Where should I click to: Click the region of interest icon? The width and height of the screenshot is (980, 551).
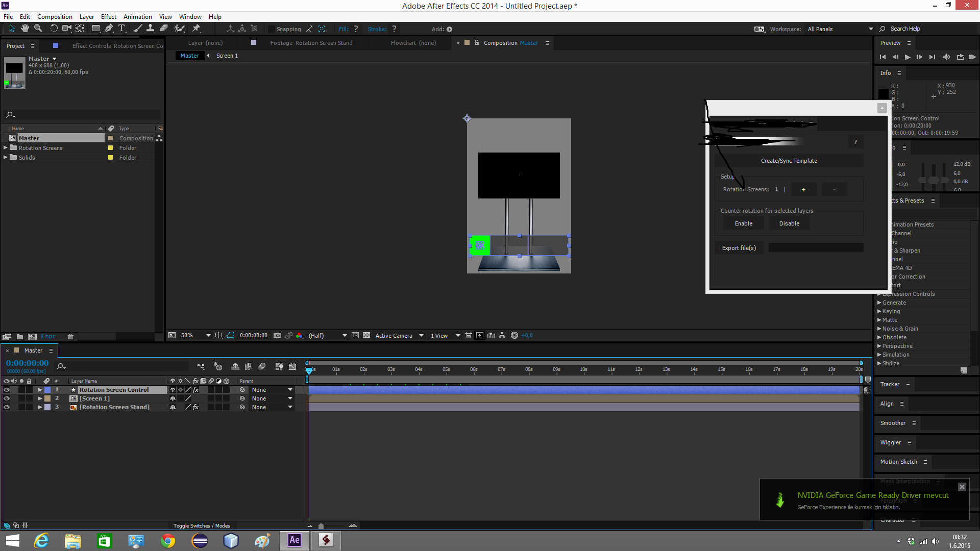pos(355,336)
